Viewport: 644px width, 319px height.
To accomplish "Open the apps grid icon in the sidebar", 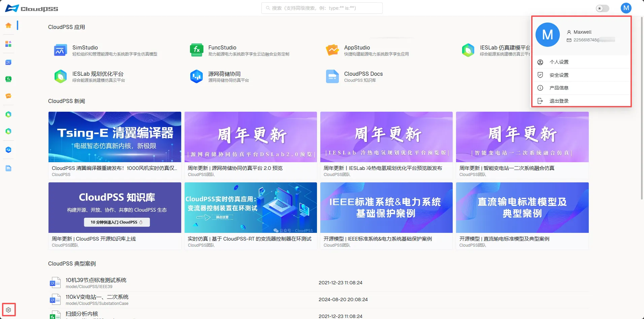I will tap(8, 44).
